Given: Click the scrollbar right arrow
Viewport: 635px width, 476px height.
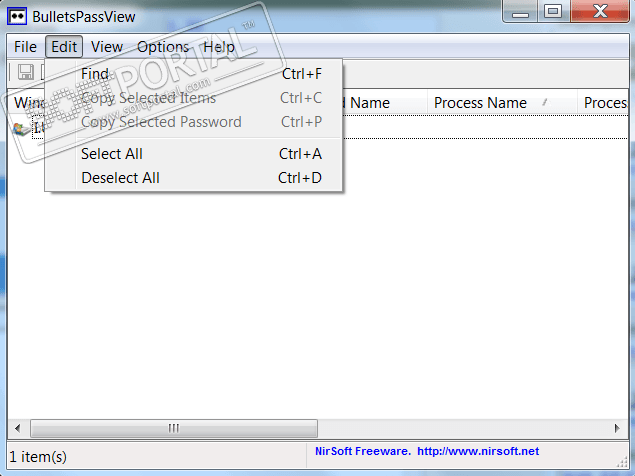Looking at the screenshot, I should pyautogui.click(x=617, y=428).
